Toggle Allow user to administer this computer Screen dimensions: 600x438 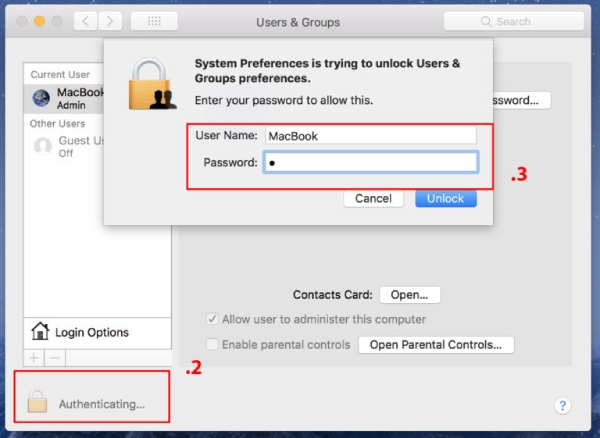click(x=212, y=319)
